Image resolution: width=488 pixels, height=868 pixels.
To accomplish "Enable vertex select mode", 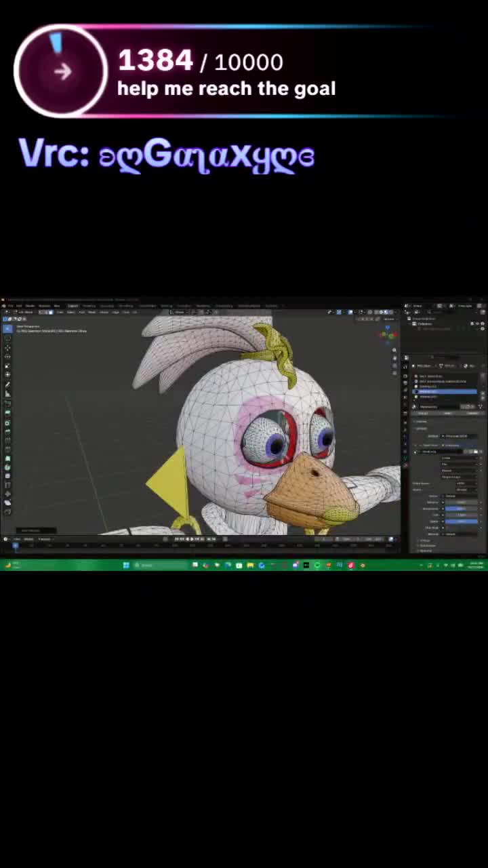I will [x=41, y=312].
